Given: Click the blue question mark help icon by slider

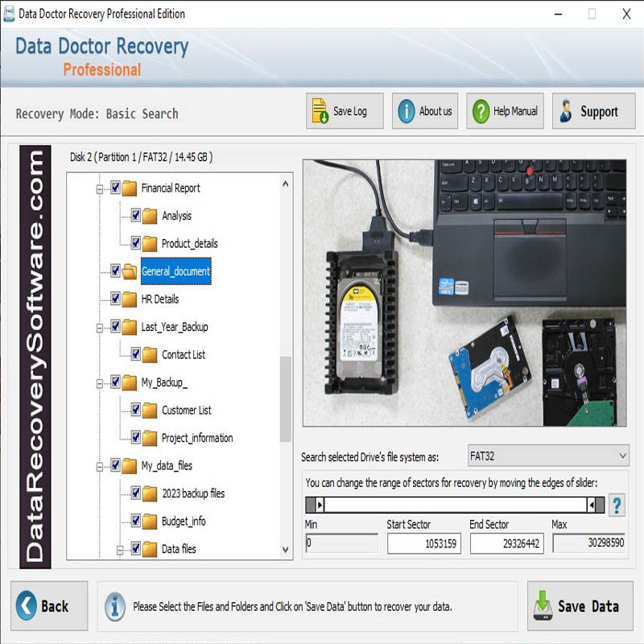Looking at the screenshot, I should (x=617, y=505).
